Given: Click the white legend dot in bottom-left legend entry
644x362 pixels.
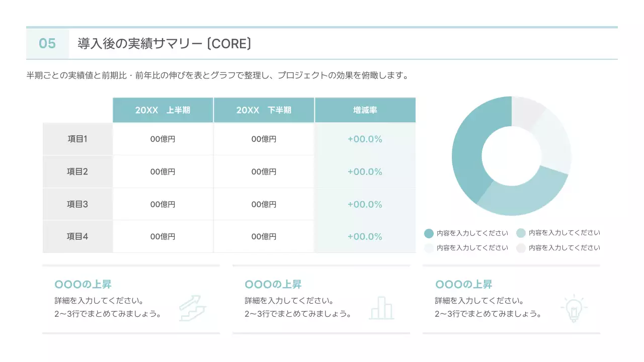Looking at the screenshot, I should (x=428, y=248).
